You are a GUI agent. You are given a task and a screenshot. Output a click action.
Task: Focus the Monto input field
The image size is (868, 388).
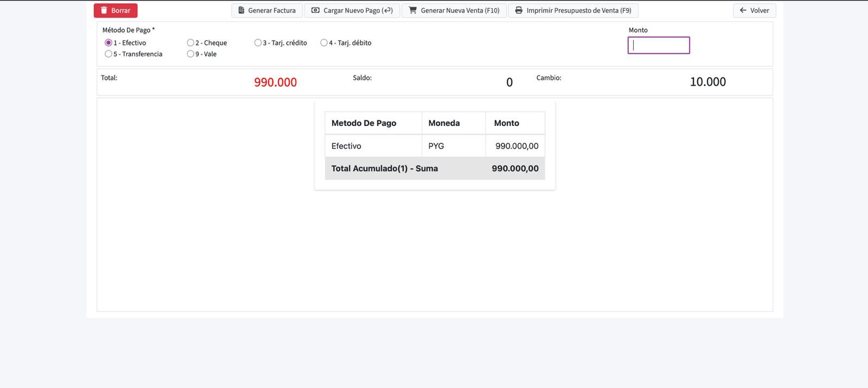point(659,46)
